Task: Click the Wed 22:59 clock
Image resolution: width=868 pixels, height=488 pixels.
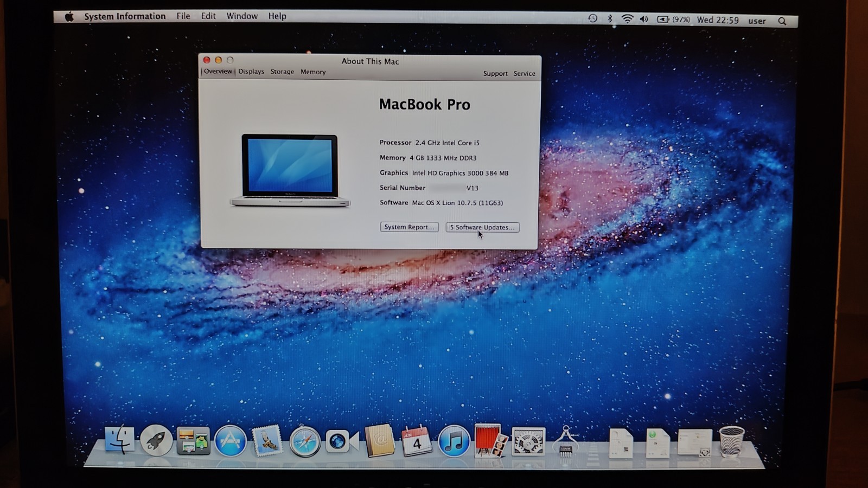Action: click(x=718, y=20)
